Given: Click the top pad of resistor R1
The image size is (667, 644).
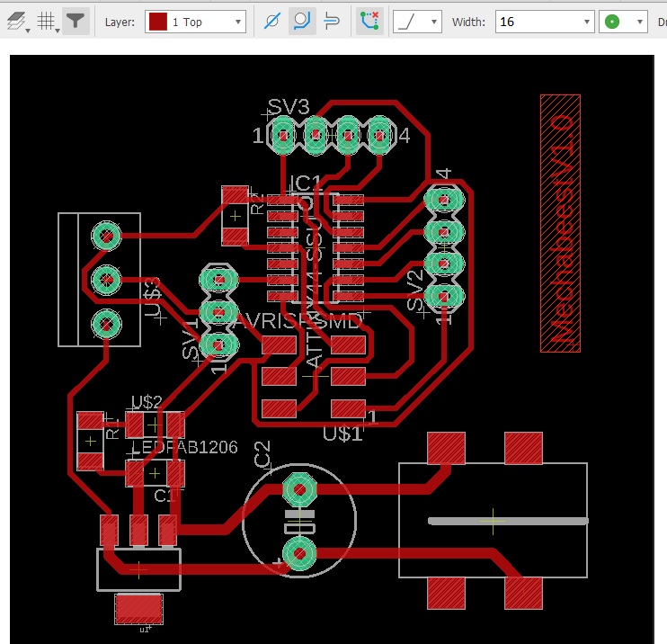Looking at the screenshot, I should [90, 421].
